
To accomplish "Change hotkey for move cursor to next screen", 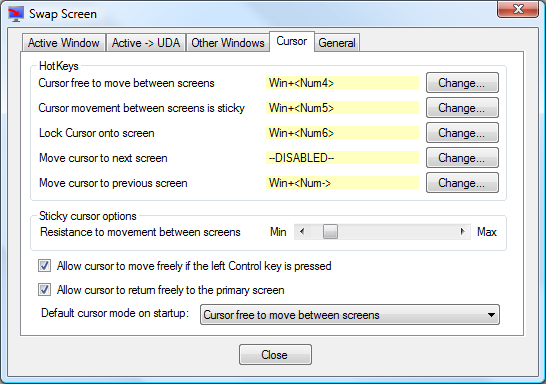I will pos(462,158).
